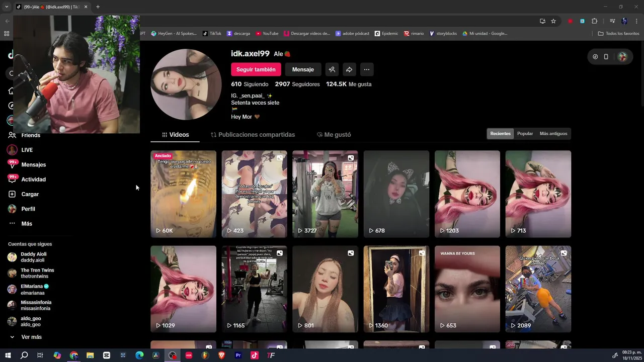Click the LIVE icon in the sidebar
The height and width of the screenshot is (362, 644).
click(12, 150)
